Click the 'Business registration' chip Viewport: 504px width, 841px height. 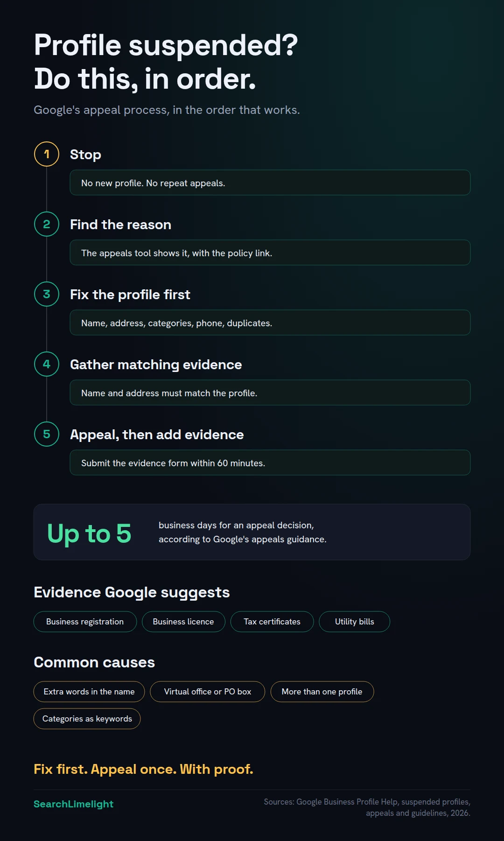85,622
